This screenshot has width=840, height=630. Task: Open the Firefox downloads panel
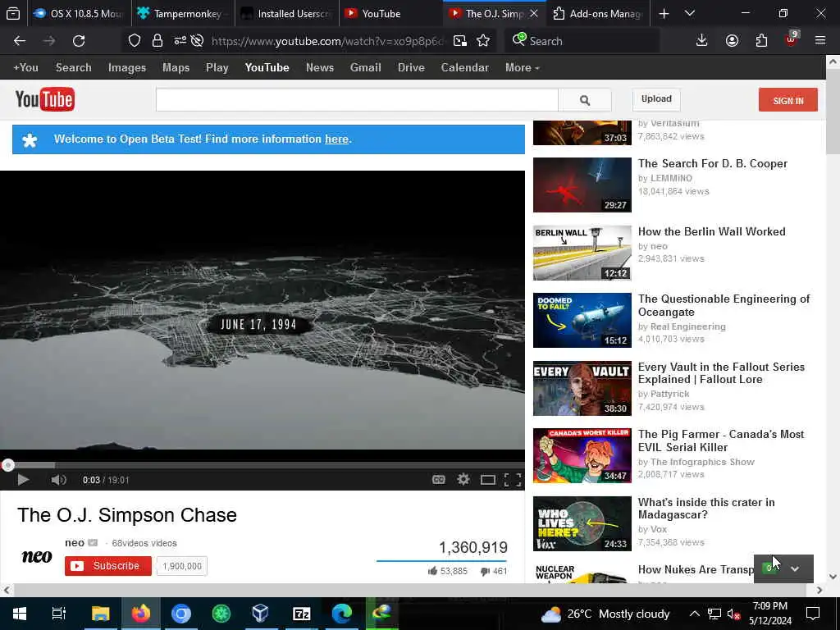tap(702, 41)
